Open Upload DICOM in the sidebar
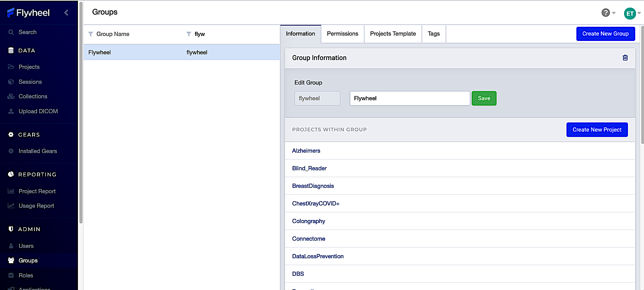Screen dimensions: 644x290 [38, 111]
